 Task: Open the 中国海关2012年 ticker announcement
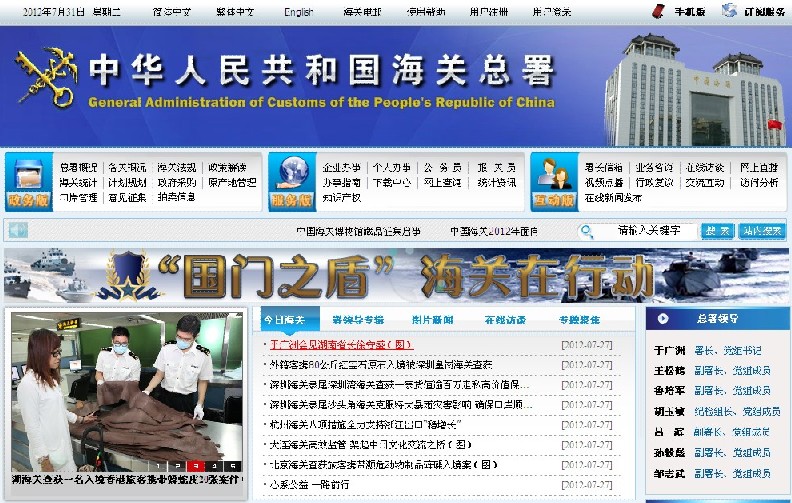tap(494, 231)
